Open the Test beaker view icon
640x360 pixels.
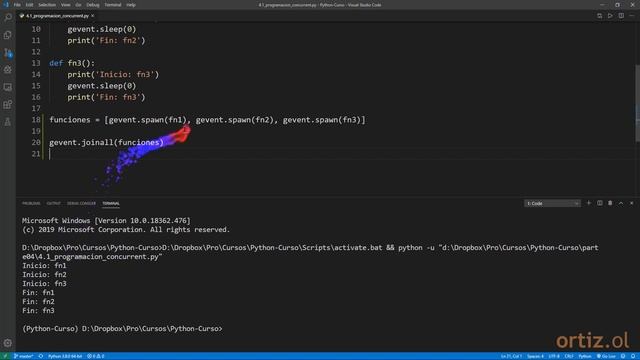(8, 122)
